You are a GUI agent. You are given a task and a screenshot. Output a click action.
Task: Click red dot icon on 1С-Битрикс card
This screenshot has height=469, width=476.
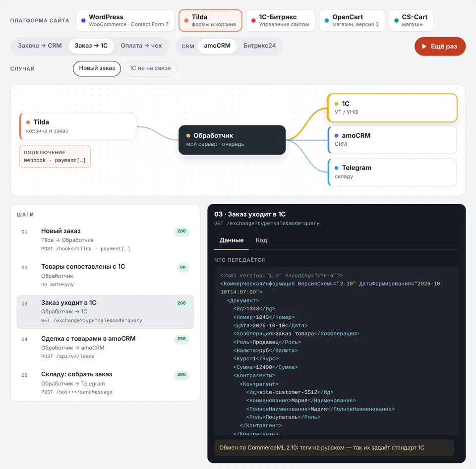(253, 21)
